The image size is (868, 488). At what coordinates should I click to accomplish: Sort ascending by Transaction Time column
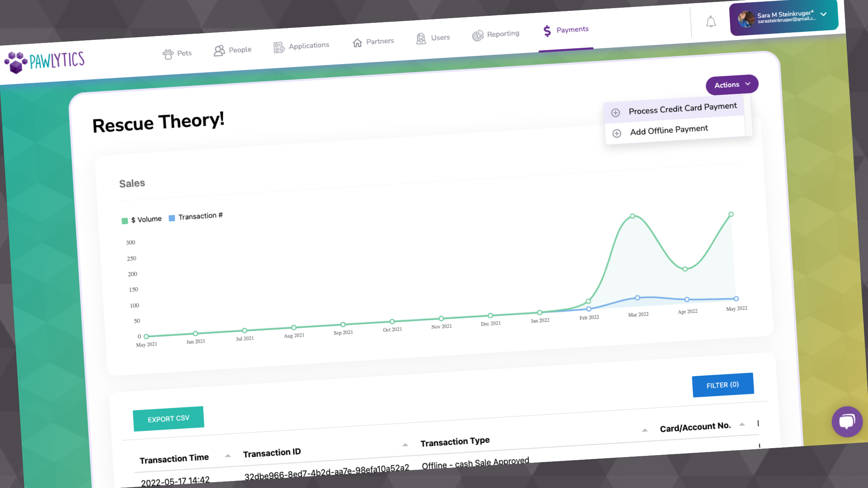tap(228, 455)
